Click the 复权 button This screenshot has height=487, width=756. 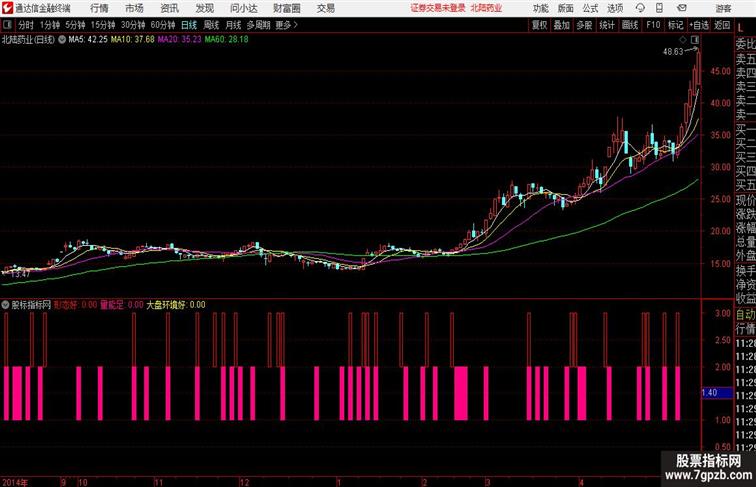click(x=539, y=25)
